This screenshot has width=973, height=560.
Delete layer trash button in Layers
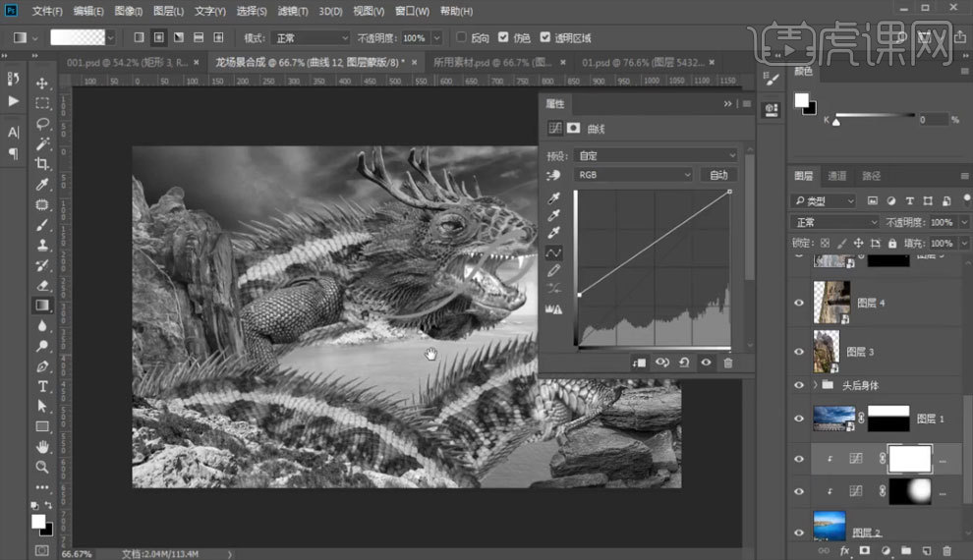(x=946, y=551)
